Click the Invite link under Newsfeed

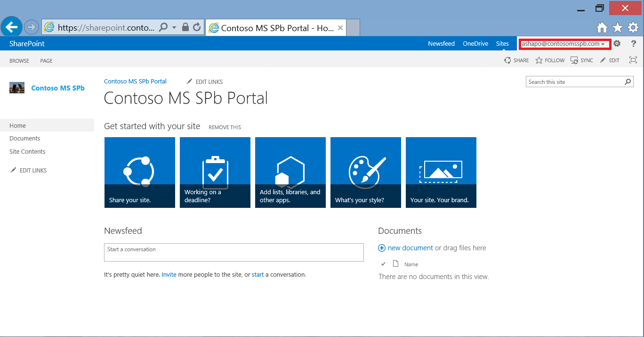(169, 274)
